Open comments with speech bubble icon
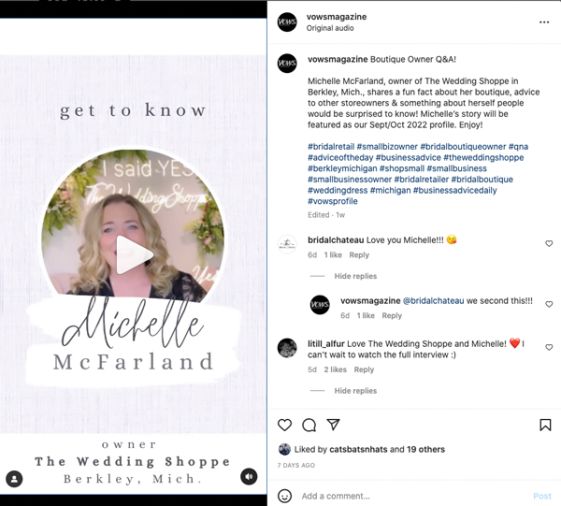The width and height of the screenshot is (561, 506). coord(309,425)
